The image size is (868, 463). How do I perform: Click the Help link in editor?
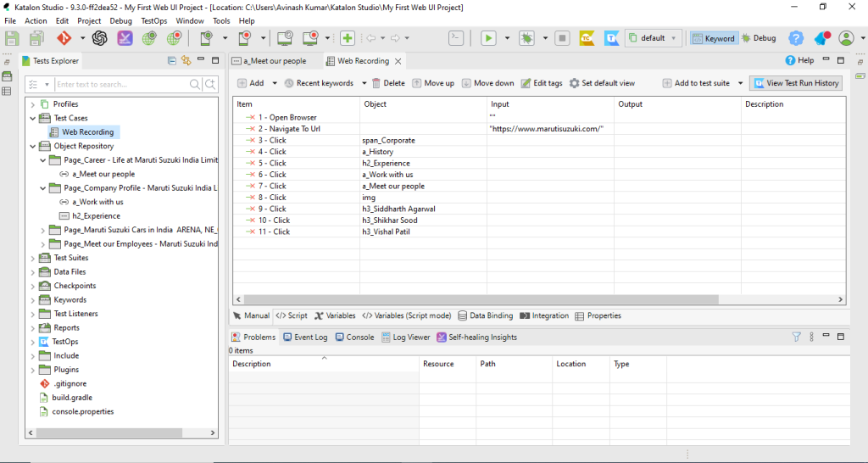pyautogui.click(x=800, y=60)
